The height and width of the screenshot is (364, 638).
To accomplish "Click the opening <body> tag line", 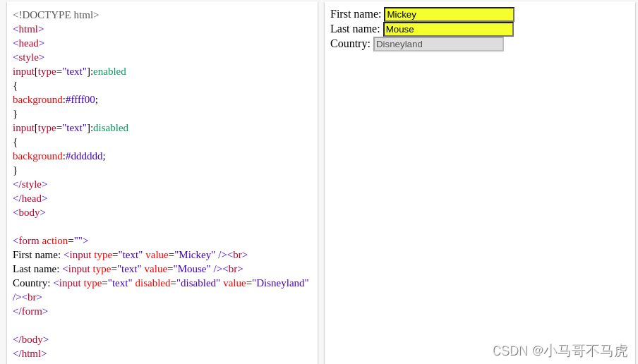I will pos(29,213).
